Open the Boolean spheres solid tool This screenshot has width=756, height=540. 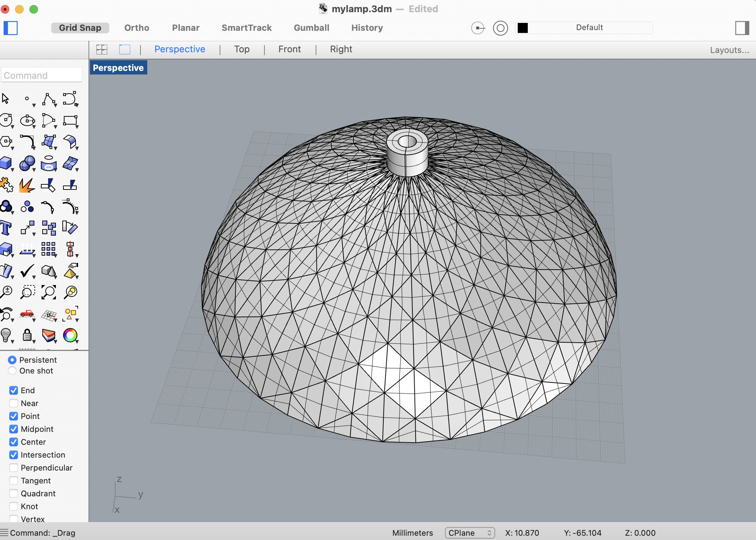(27, 164)
